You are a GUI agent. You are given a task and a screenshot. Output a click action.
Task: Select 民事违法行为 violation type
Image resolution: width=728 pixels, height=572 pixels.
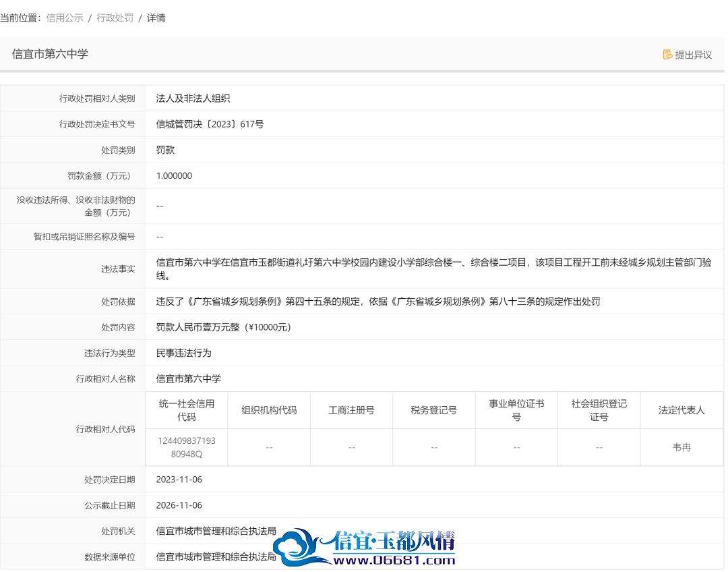[x=184, y=353]
